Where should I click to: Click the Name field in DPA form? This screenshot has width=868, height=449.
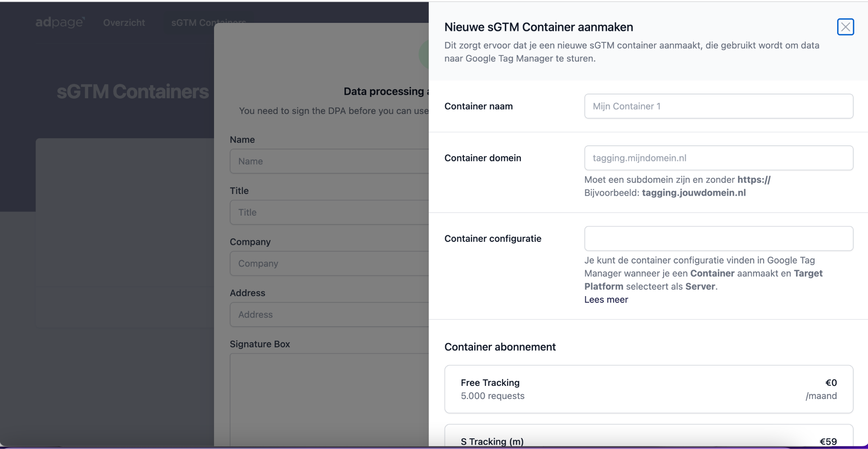coord(329,161)
